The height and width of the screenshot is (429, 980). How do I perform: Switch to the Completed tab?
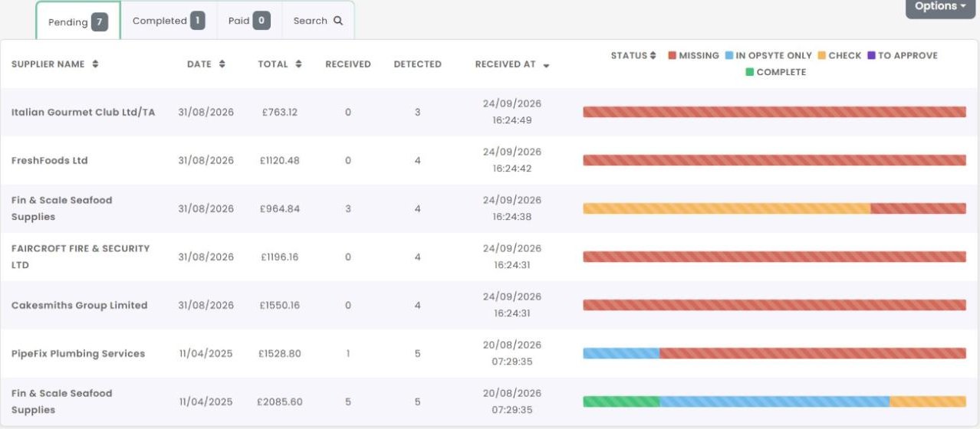coord(169,21)
